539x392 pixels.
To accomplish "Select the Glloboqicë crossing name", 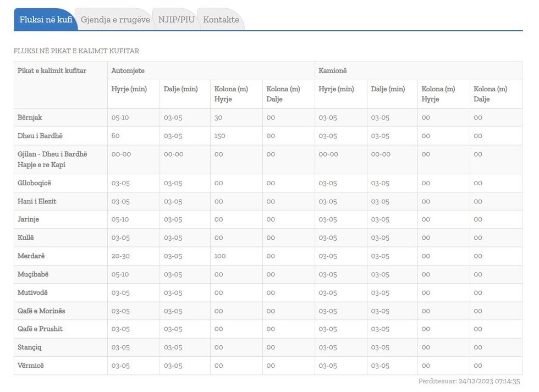I will (34, 183).
